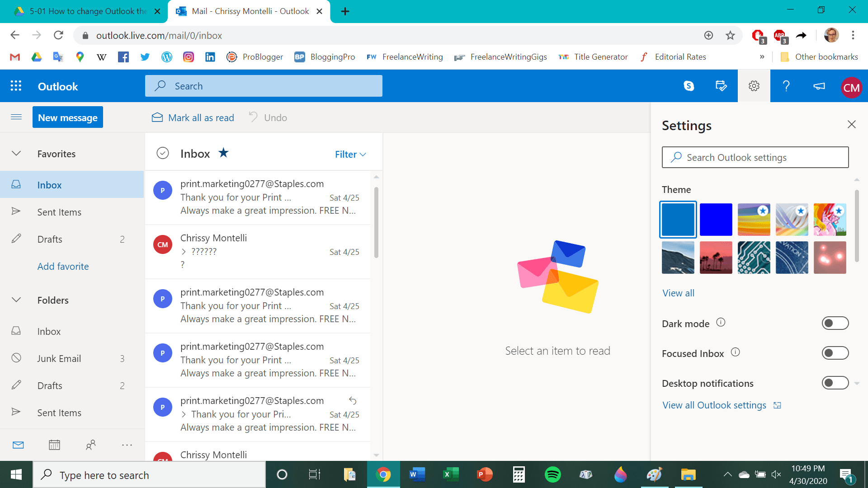Open the Help question mark icon
Screen dimensions: 868x488
[x=786, y=86]
